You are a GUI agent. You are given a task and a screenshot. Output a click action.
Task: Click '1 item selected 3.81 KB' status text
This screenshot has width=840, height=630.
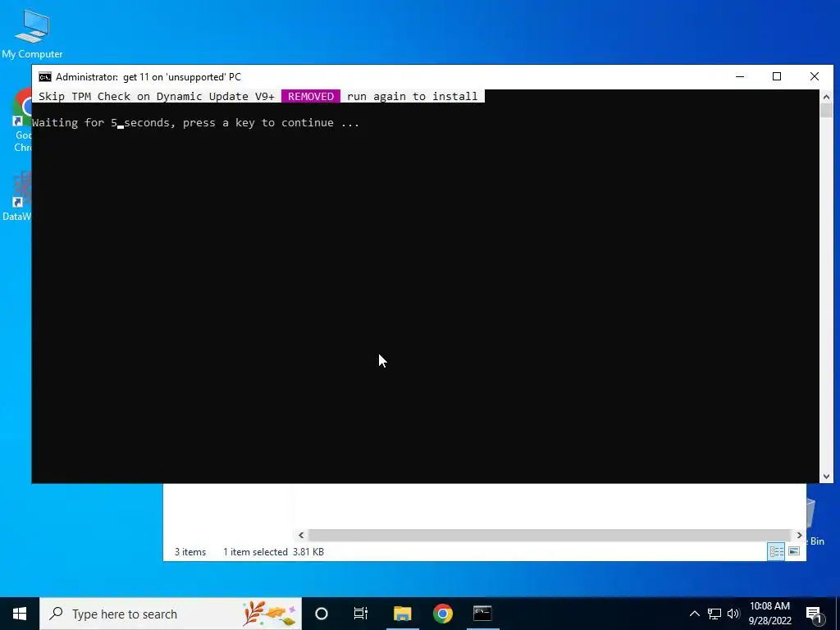(x=273, y=552)
